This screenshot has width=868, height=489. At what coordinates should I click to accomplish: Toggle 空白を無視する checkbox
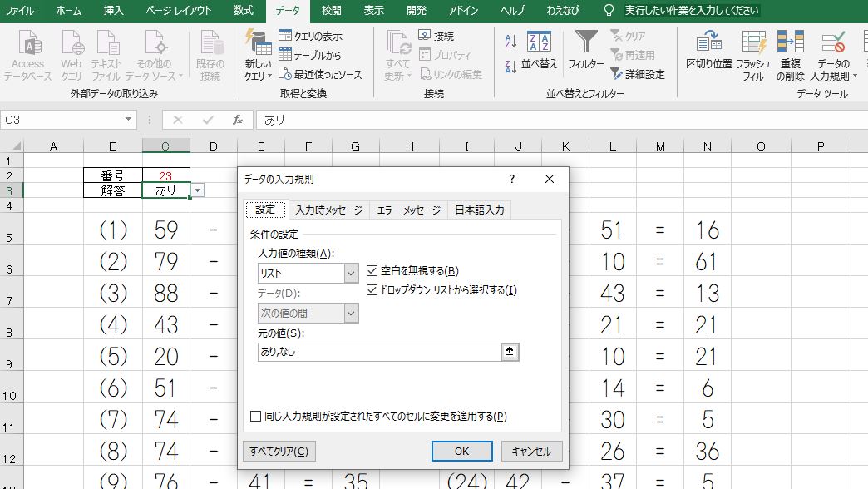tap(372, 271)
